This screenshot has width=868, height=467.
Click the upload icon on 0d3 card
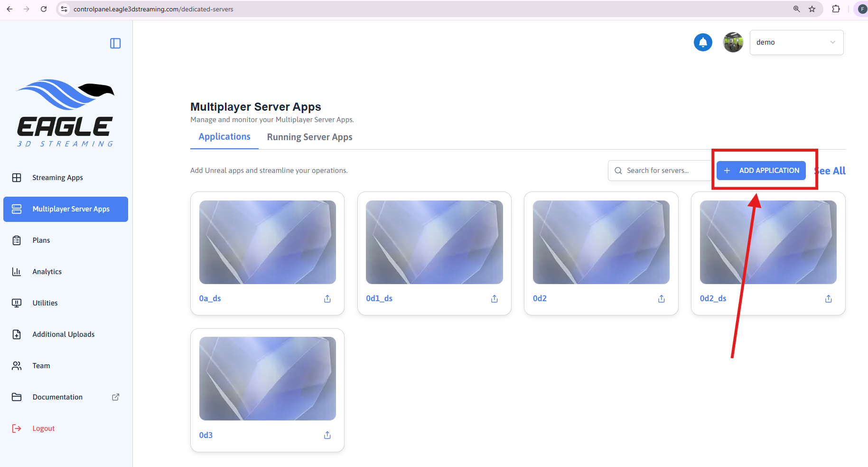[x=327, y=435]
